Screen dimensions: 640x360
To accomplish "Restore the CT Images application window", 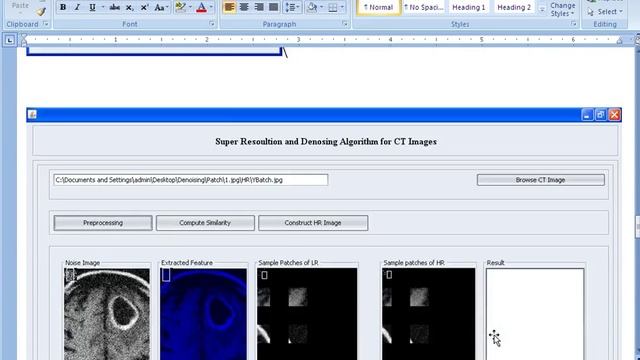I will click(x=600, y=115).
